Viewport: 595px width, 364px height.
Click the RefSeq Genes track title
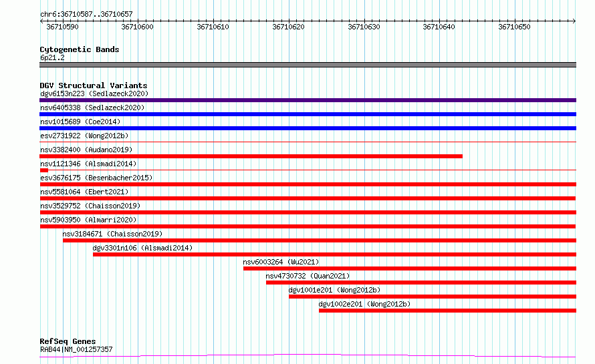coord(68,341)
